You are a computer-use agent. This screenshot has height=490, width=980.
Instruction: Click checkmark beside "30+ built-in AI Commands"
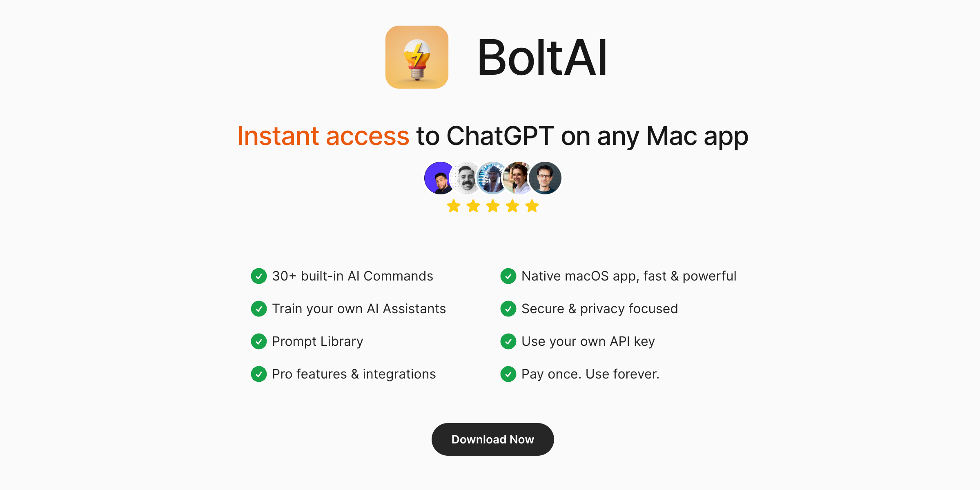(x=258, y=276)
